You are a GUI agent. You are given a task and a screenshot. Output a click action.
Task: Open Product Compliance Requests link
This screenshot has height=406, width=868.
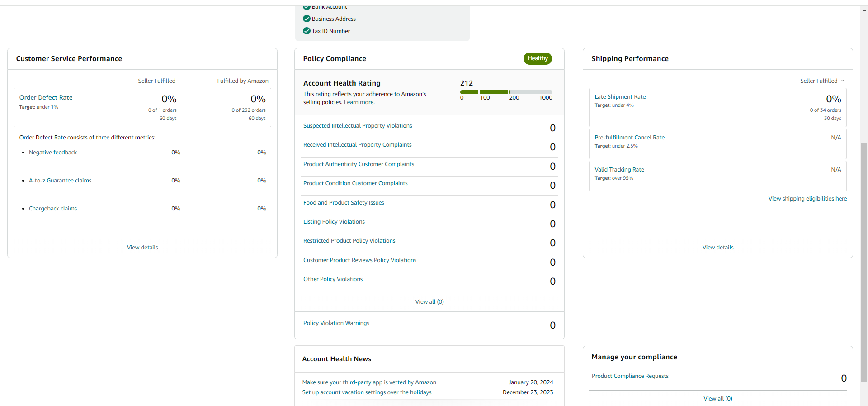pos(630,376)
